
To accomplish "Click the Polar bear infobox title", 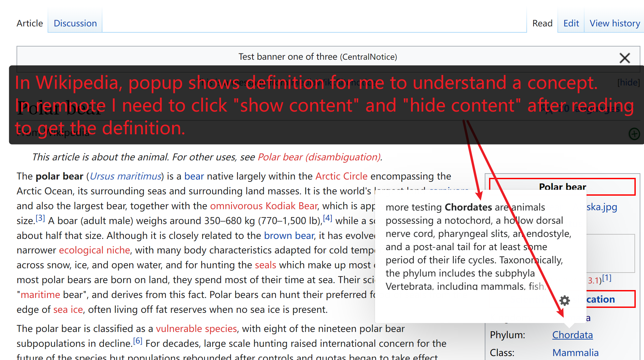I will tap(562, 187).
